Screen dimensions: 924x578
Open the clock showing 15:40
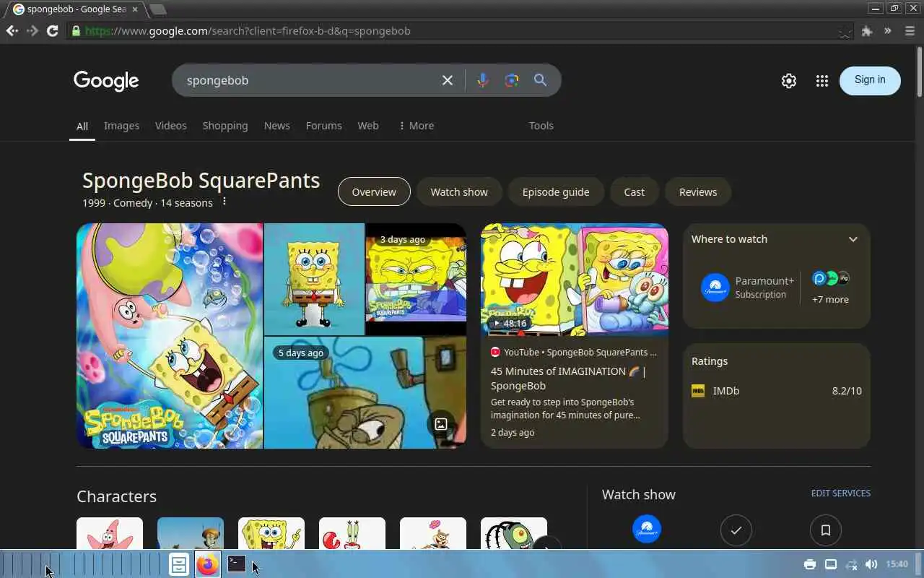(x=897, y=564)
